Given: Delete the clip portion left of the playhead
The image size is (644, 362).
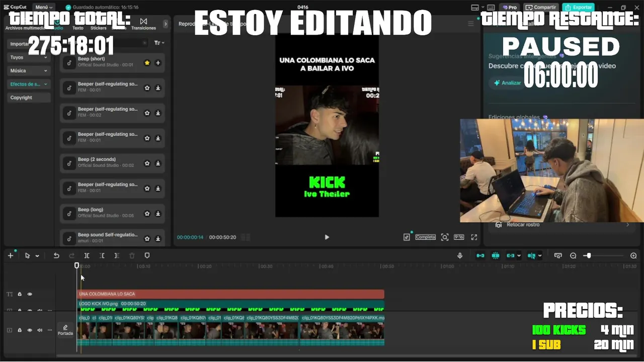Looking at the screenshot, I should point(102,255).
